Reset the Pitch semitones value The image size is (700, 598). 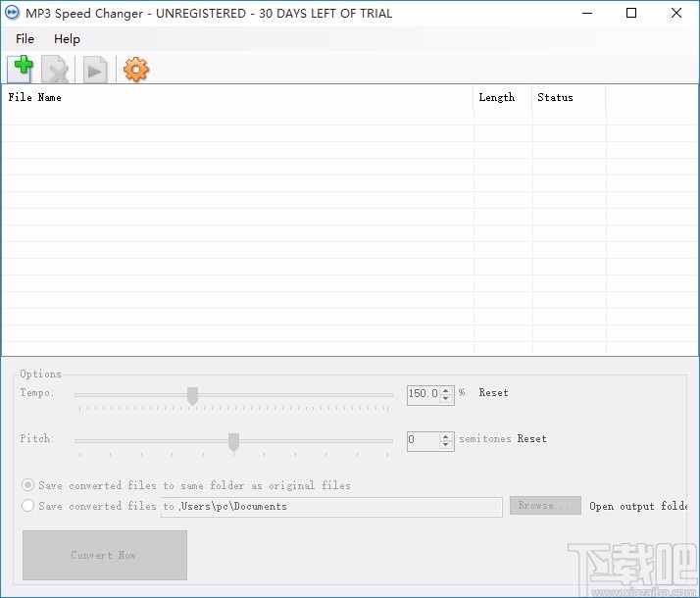coord(531,438)
